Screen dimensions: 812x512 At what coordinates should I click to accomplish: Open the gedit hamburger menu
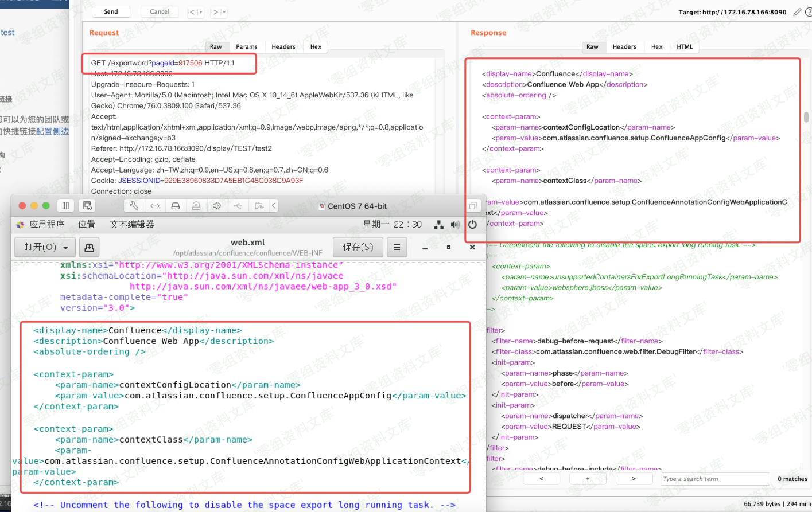tap(397, 247)
